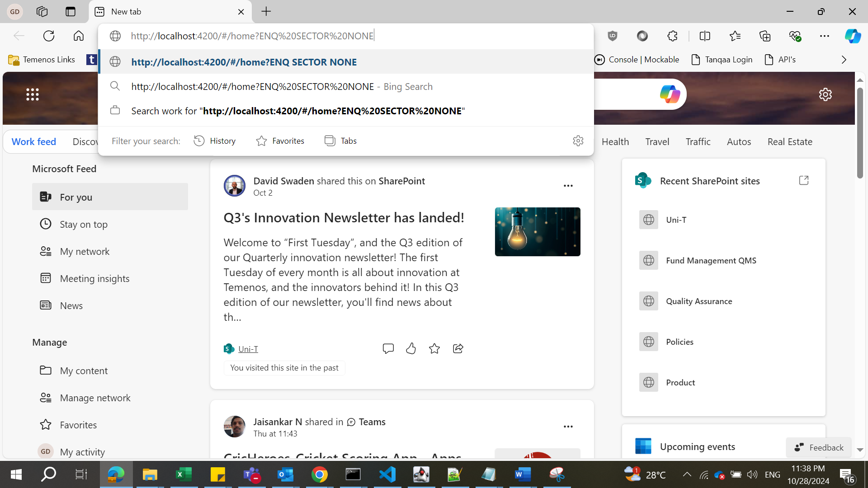Open the Extensions puzzle icon
868x488 pixels.
(672, 36)
